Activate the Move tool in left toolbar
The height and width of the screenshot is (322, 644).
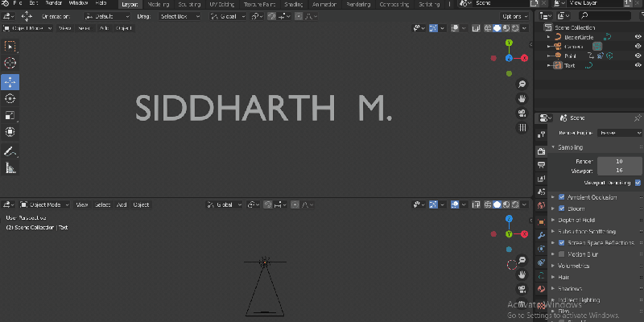coord(10,82)
